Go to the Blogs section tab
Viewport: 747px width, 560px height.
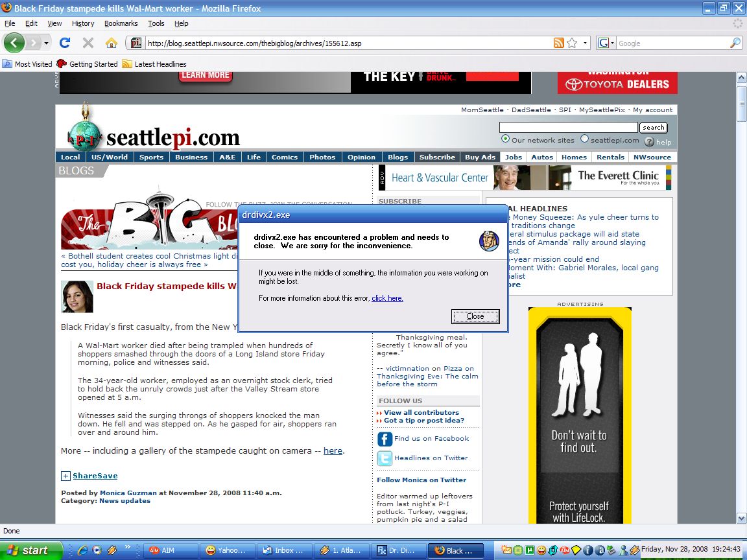(397, 157)
